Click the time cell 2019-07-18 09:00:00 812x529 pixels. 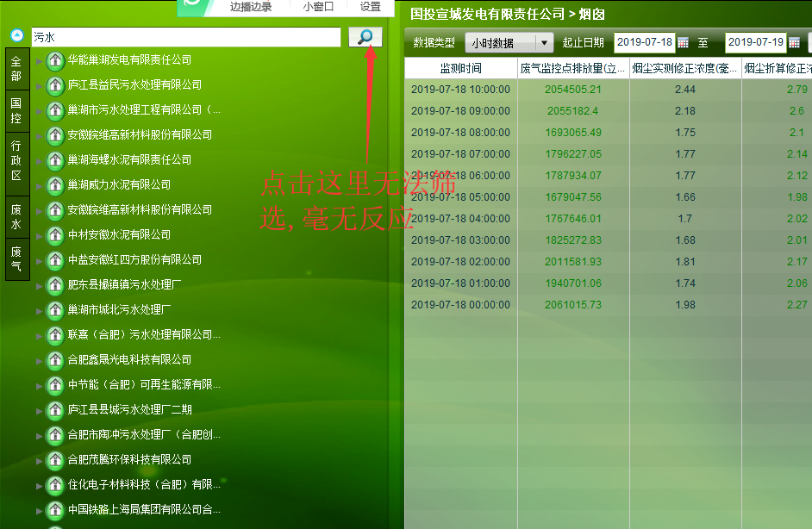[461, 111]
